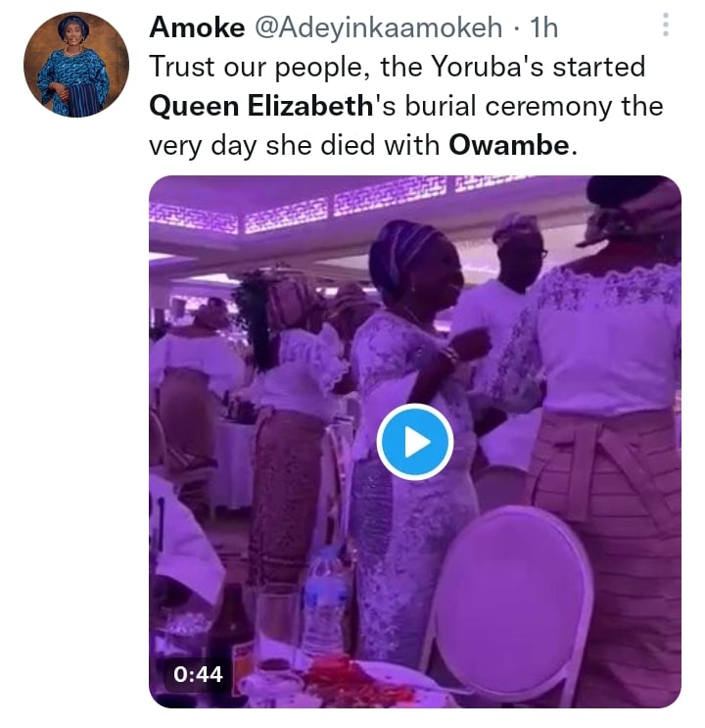Image resolution: width=705 pixels, height=728 pixels.
Task: Open the three-dot more options menu
Action: coord(665,24)
